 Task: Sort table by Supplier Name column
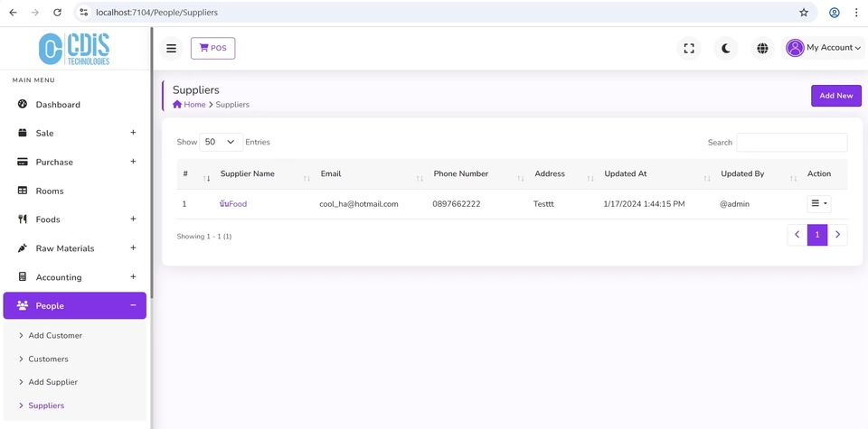click(248, 174)
